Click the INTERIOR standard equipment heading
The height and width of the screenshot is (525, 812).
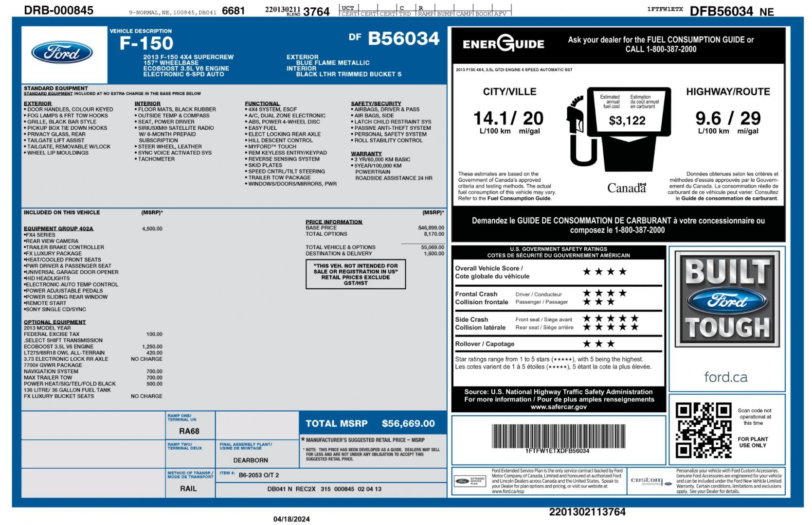pyautogui.click(x=147, y=104)
